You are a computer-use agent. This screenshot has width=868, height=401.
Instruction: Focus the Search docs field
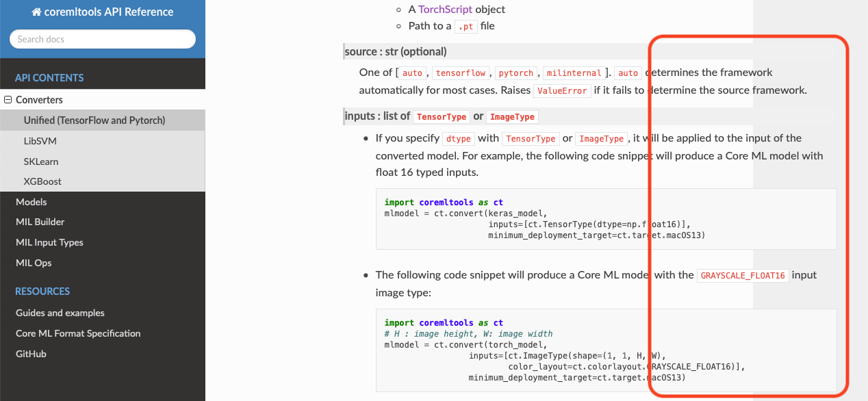[x=103, y=39]
